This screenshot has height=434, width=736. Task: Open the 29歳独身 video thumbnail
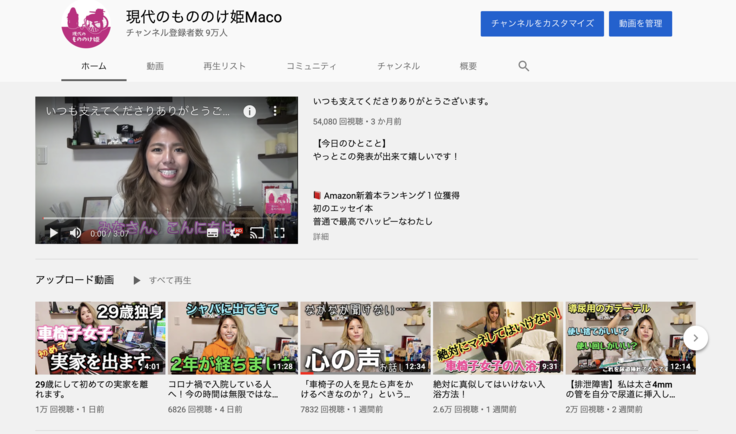tap(100, 338)
